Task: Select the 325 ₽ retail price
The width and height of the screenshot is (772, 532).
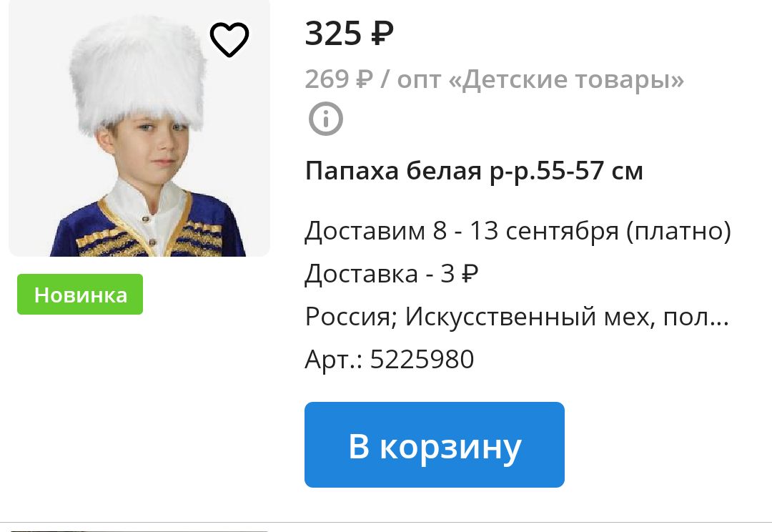Action: [x=349, y=34]
